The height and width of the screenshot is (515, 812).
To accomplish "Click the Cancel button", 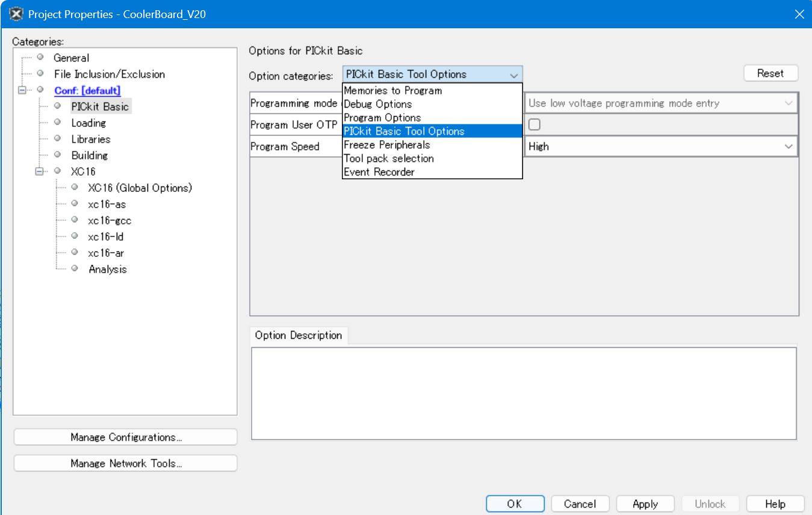I will [x=580, y=504].
